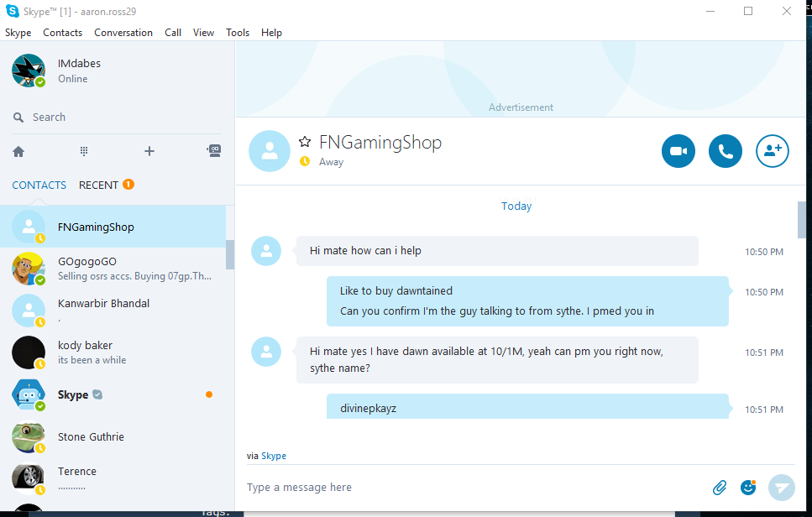Click the GOgogoGO contact avatar
Screen dimensions: 812x517
(x=29, y=269)
